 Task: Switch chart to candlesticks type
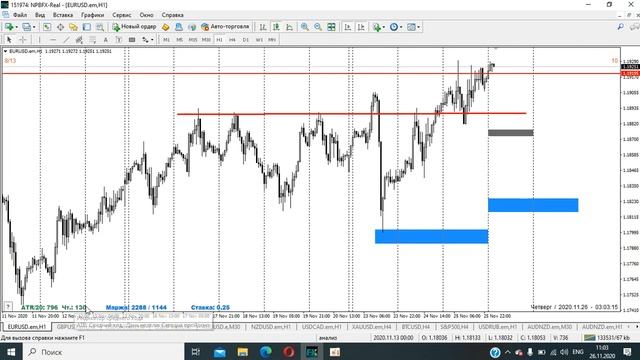pyautogui.click(x=276, y=27)
